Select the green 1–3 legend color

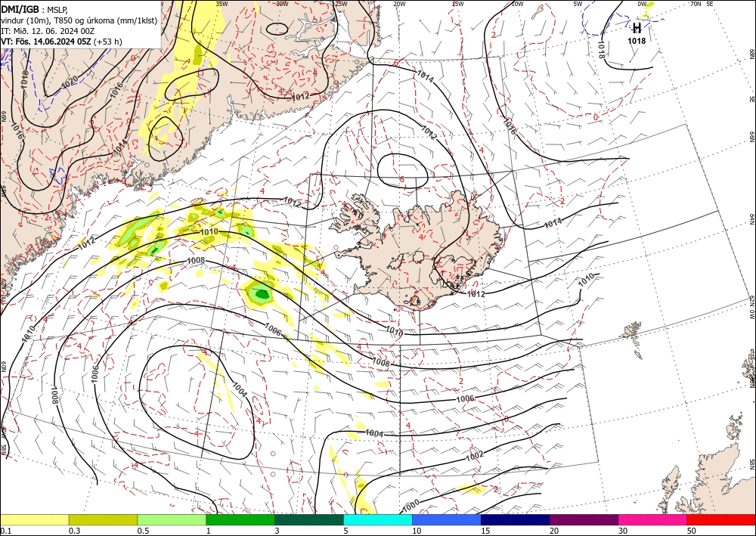[x=240, y=519]
